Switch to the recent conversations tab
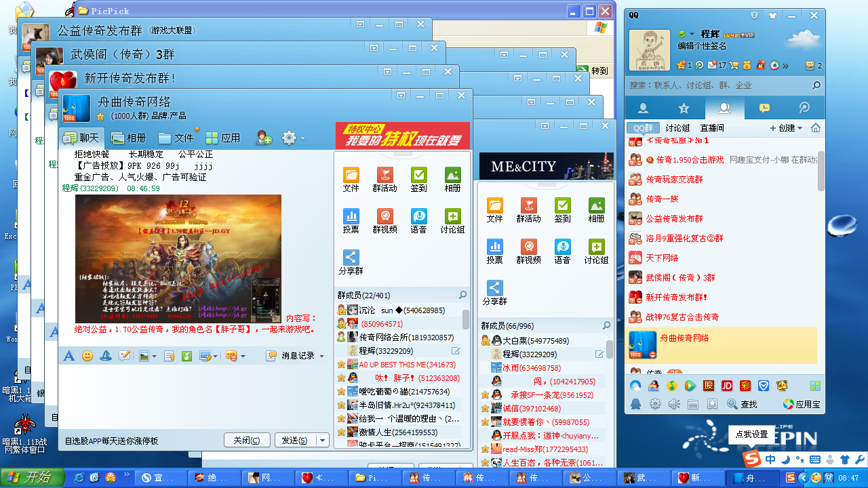Screen dimensions: 868x488 tap(764, 108)
